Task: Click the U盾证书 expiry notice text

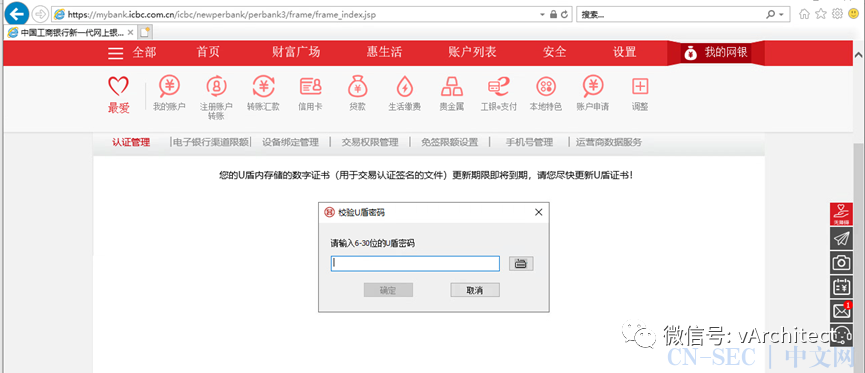Action: (x=425, y=176)
